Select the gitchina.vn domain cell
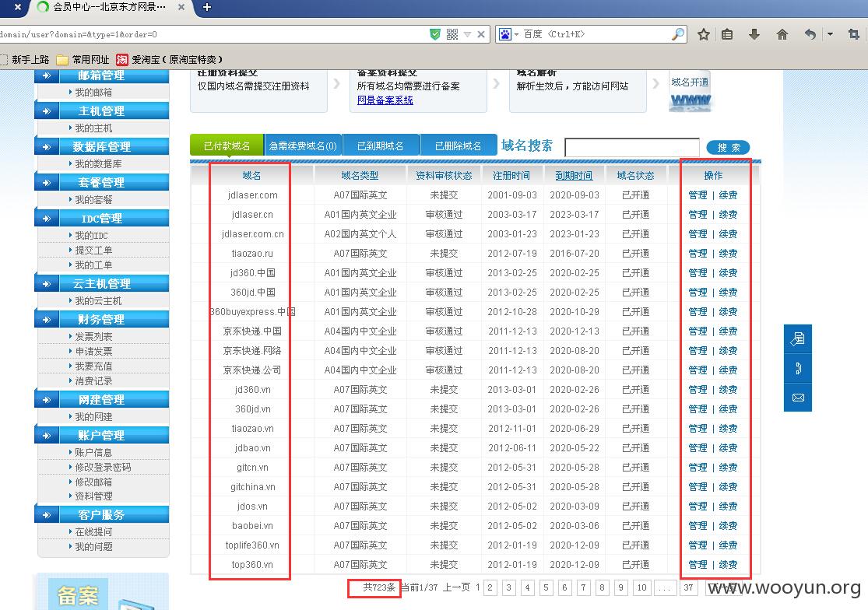 point(252,487)
